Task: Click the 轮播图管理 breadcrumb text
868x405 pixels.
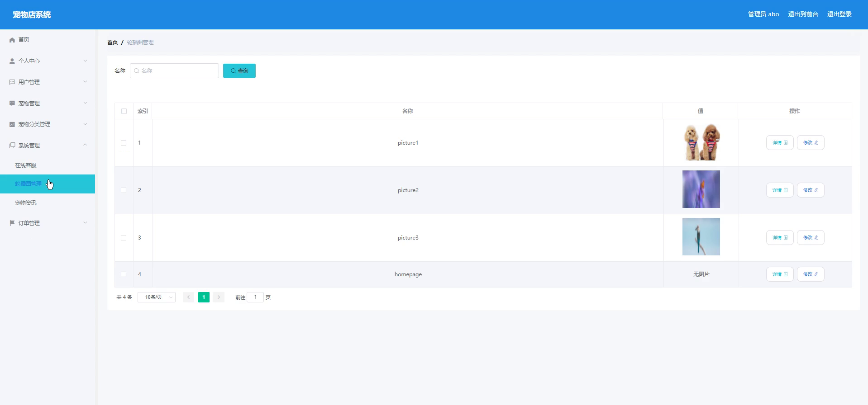Action: pyautogui.click(x=140, y=42)
